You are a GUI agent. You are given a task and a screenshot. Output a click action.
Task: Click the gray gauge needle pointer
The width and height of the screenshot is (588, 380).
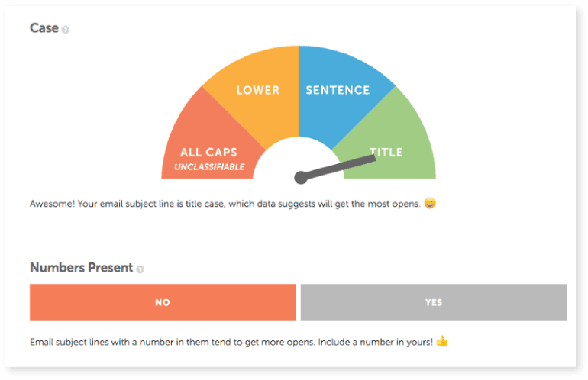(344, 166)
